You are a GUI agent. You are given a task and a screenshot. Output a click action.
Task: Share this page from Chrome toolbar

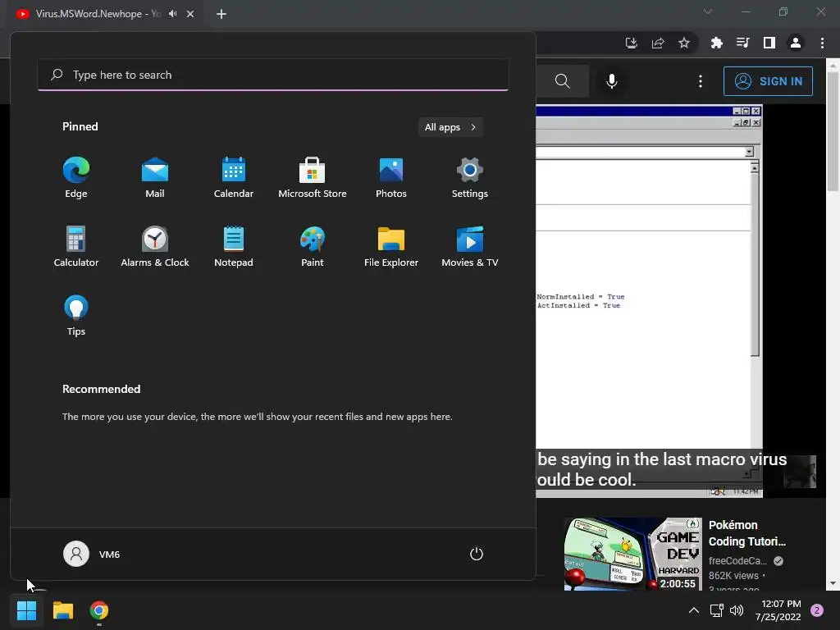point(658,43)
